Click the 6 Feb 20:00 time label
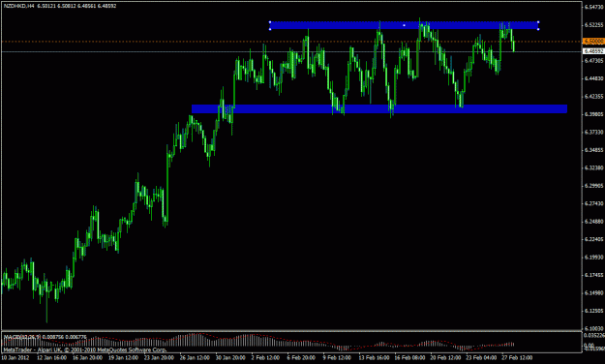Image resolution: width=605 pixels, height=364 pixels. point(301,358)
